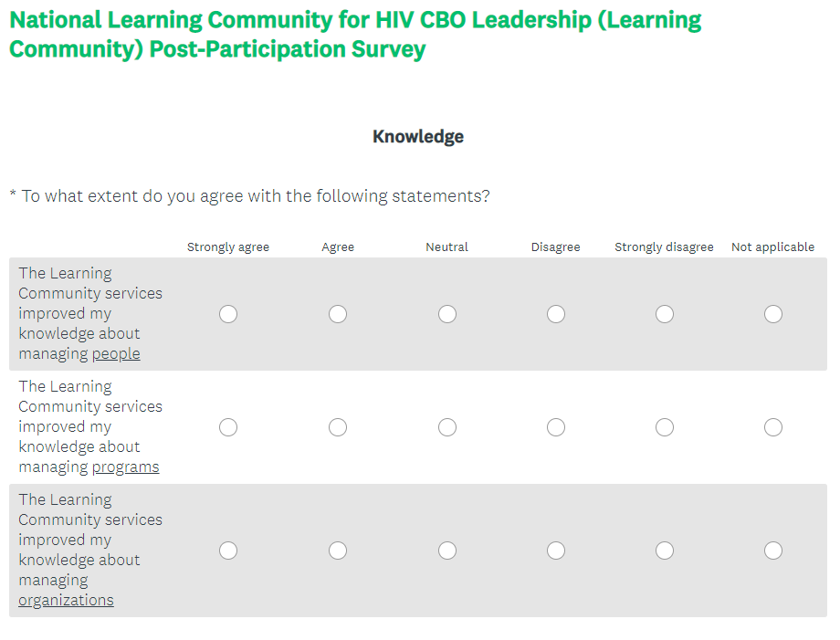The width and height of the screenshot is (840, 640).
Task: Select Strongly agree for managing people
Action: pyautogui.click(x=228, y=314)
